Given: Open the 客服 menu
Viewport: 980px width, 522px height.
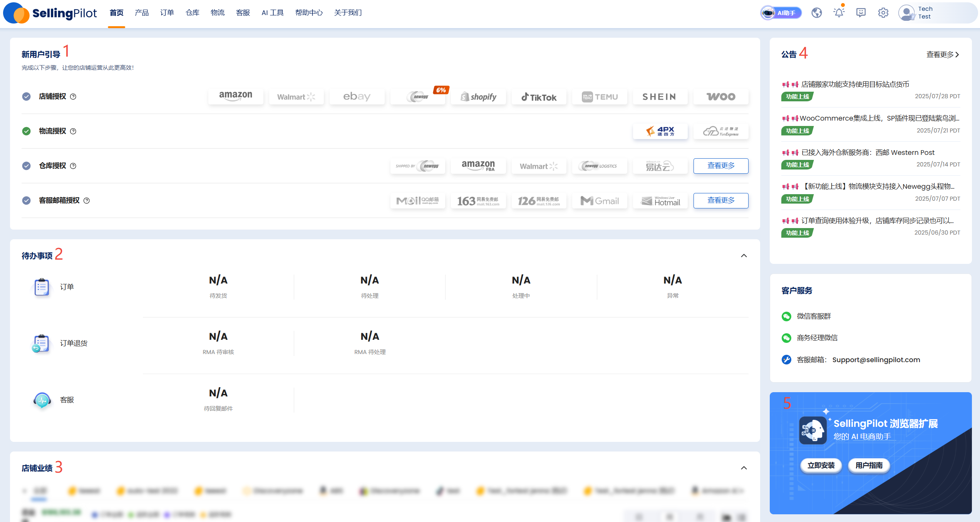Looking at the screenshot, I should (243, 13).
